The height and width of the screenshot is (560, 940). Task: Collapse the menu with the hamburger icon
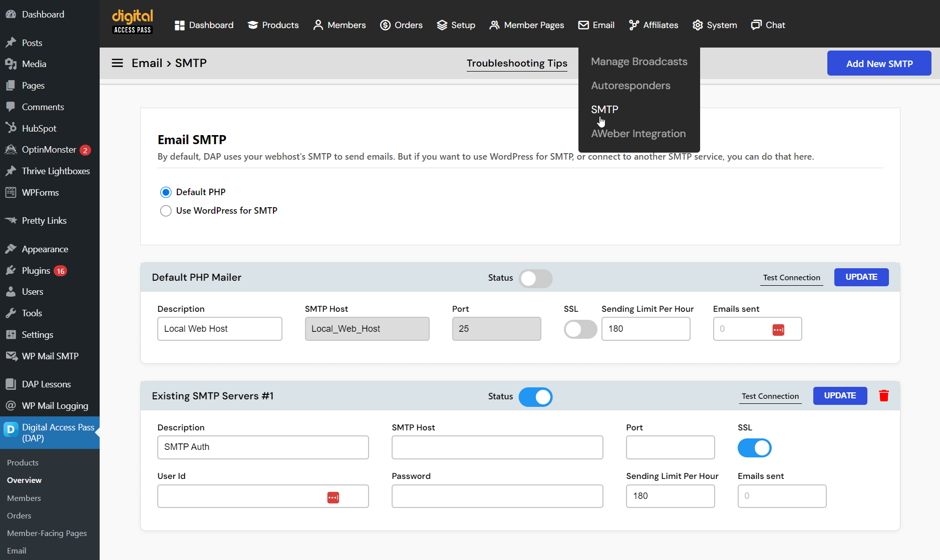click(117, 63)
